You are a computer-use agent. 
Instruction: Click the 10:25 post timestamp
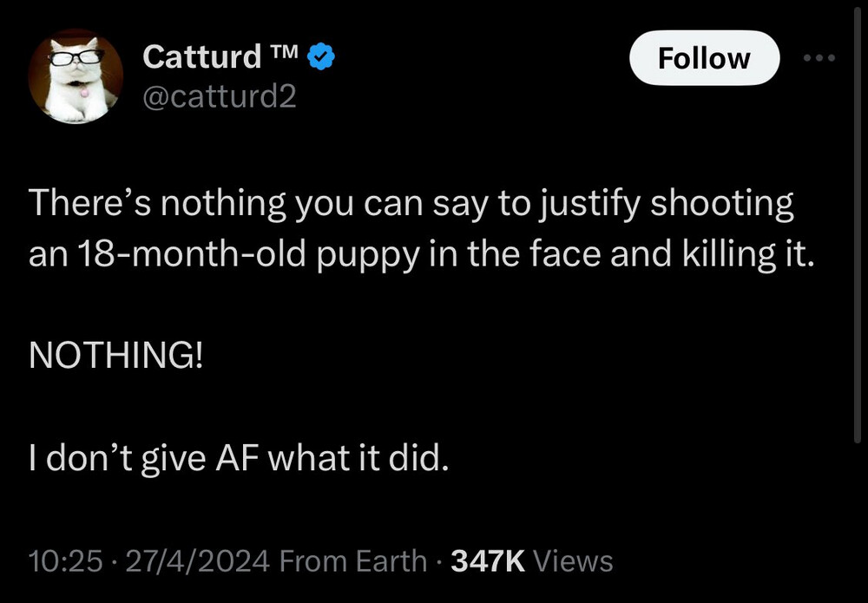65,561
